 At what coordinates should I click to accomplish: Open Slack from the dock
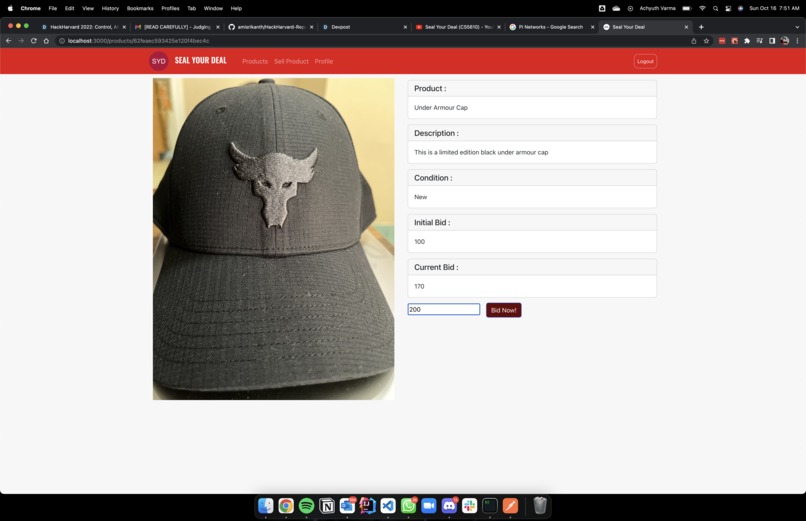(469, 506)
